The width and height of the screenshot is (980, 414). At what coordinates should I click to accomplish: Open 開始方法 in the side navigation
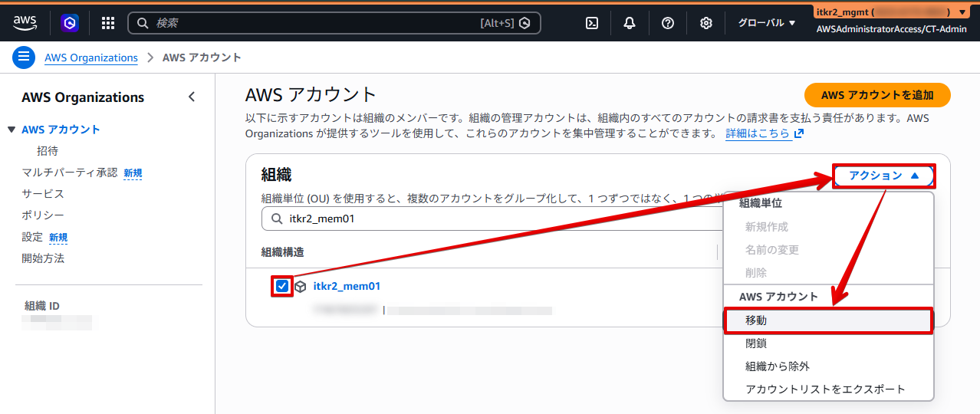point(43,258)
